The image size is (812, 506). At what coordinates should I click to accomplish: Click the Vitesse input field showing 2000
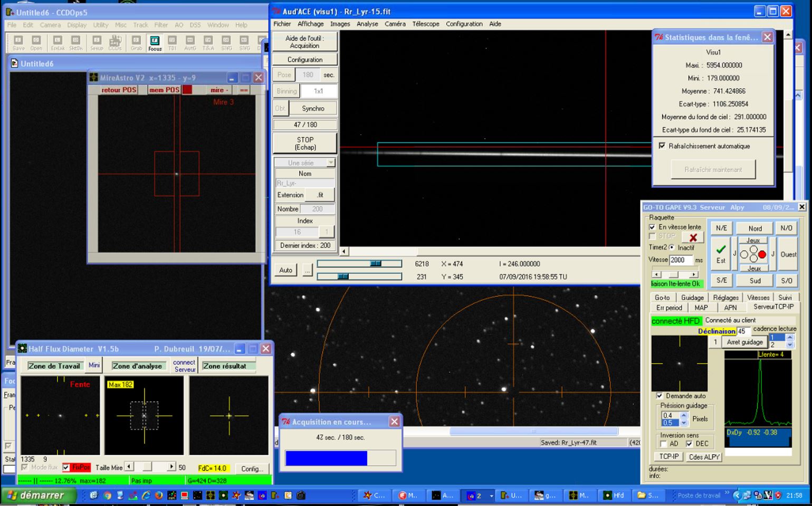tap(680, 260)
